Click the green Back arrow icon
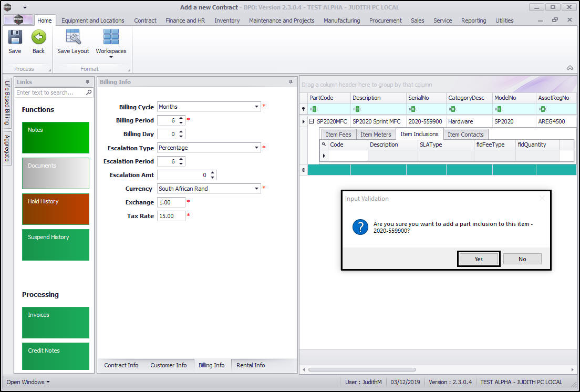Viewport: 580px width, 392px height. pos(38,38)
